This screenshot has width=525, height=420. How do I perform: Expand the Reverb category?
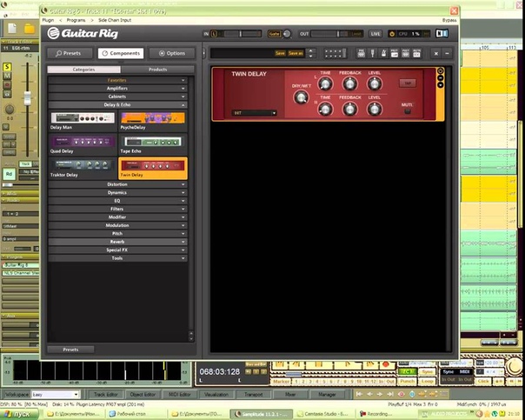click(117, 242)
